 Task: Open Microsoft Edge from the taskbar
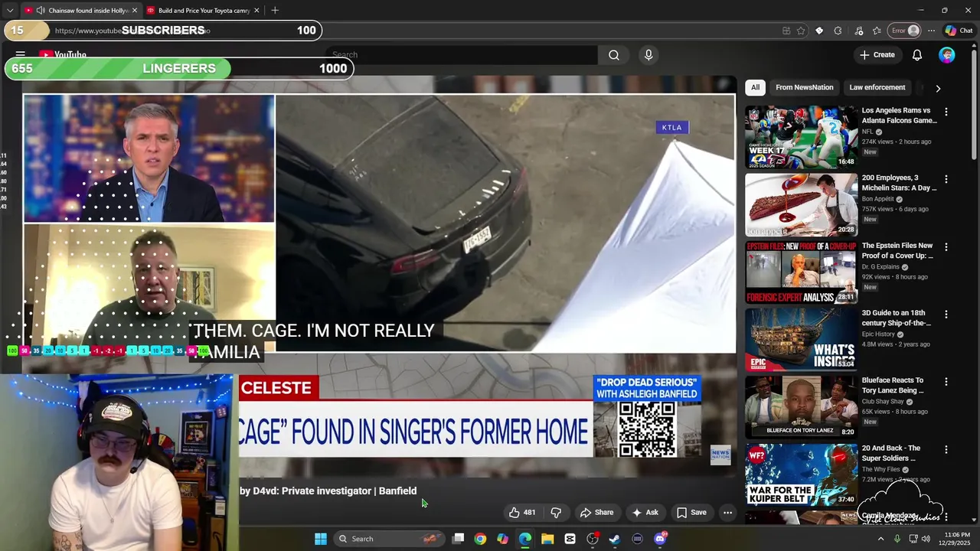(x=525, y=539)
